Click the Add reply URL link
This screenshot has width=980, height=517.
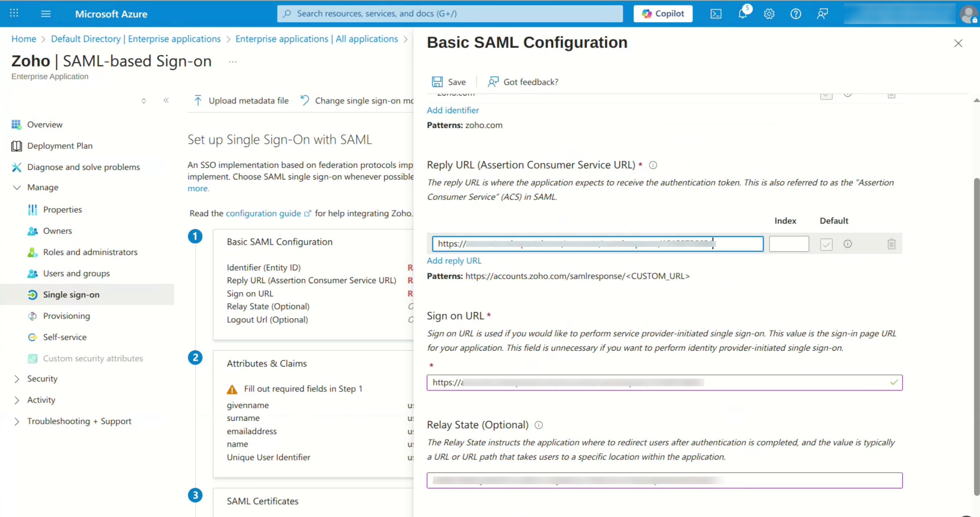click(x=454, y=261)
